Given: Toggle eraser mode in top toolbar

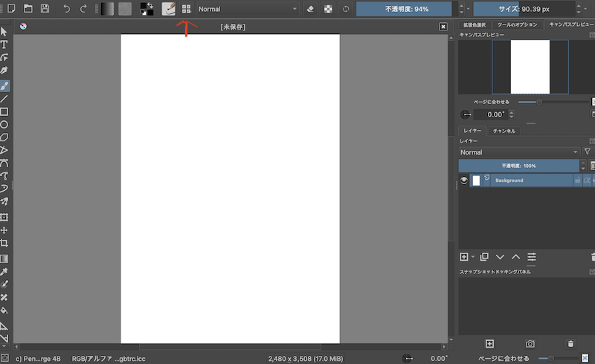Looking at the screenshot, I should [311, 9].
